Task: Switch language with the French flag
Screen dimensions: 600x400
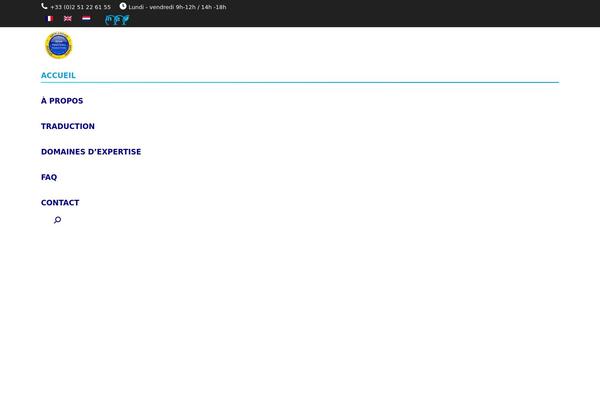Action: 49,19
